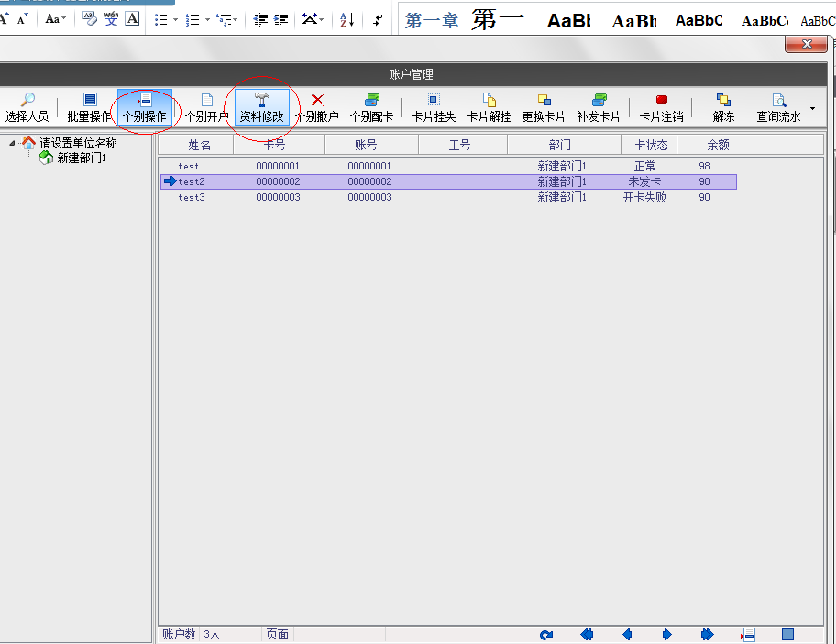The image size is (836, 644).
Task: Open toolbar overflow arrow after 查询流水
Action: click(x=812, y=108)
